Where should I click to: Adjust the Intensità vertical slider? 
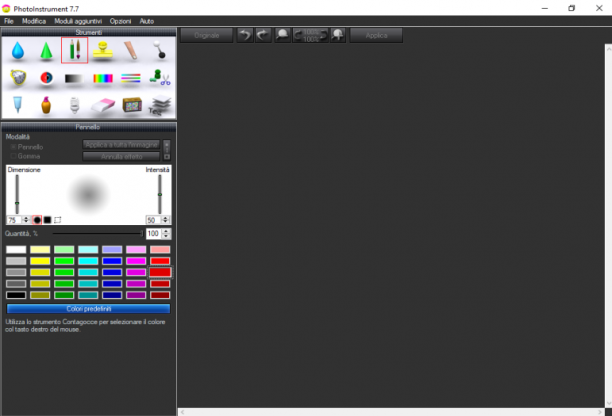coord(160,194)
